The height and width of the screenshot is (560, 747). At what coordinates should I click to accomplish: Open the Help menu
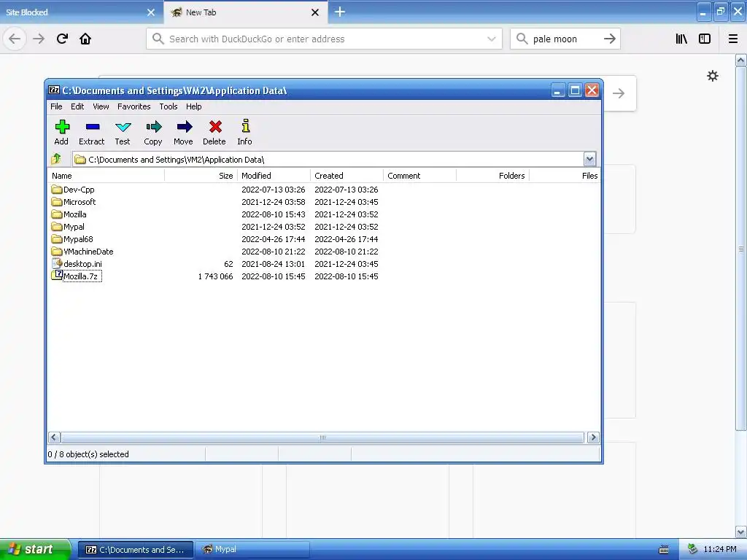click(x=193, y=106)
